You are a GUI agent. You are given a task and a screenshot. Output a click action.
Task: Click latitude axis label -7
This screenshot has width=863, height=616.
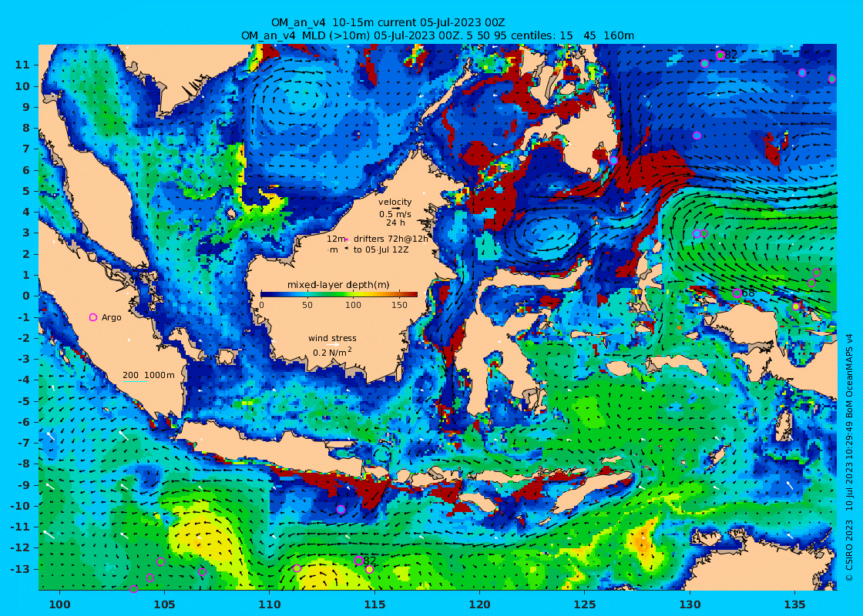(x=22, y=443)
